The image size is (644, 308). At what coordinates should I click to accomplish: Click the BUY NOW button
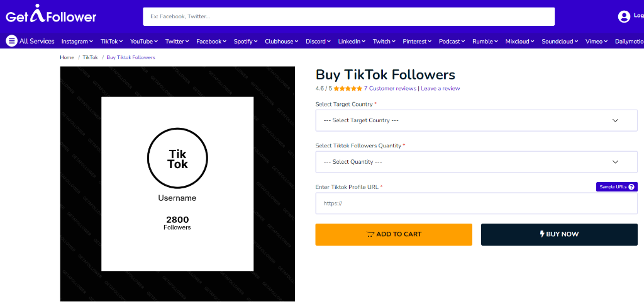coord(559,234)
